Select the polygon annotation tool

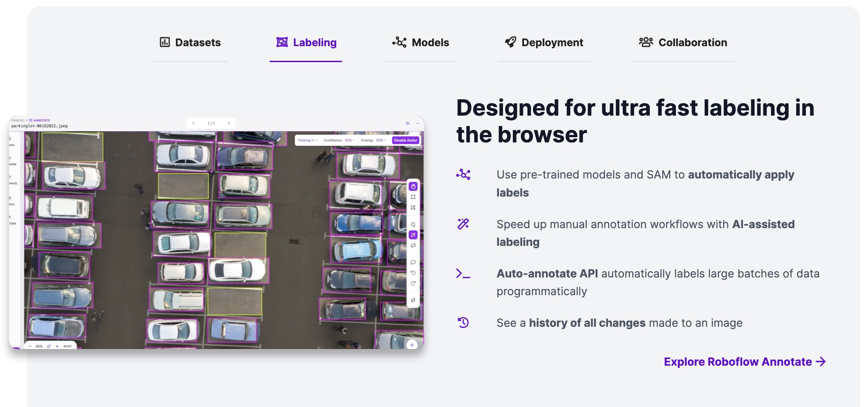coord(413,207)
